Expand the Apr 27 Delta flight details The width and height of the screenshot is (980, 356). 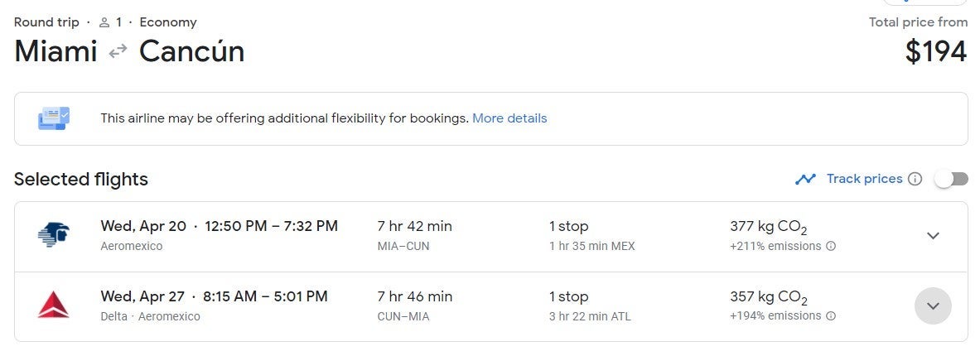click(933, 306)
